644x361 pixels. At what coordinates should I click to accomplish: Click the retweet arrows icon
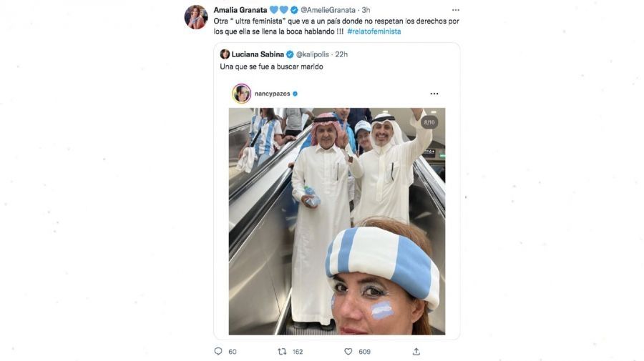282,351
